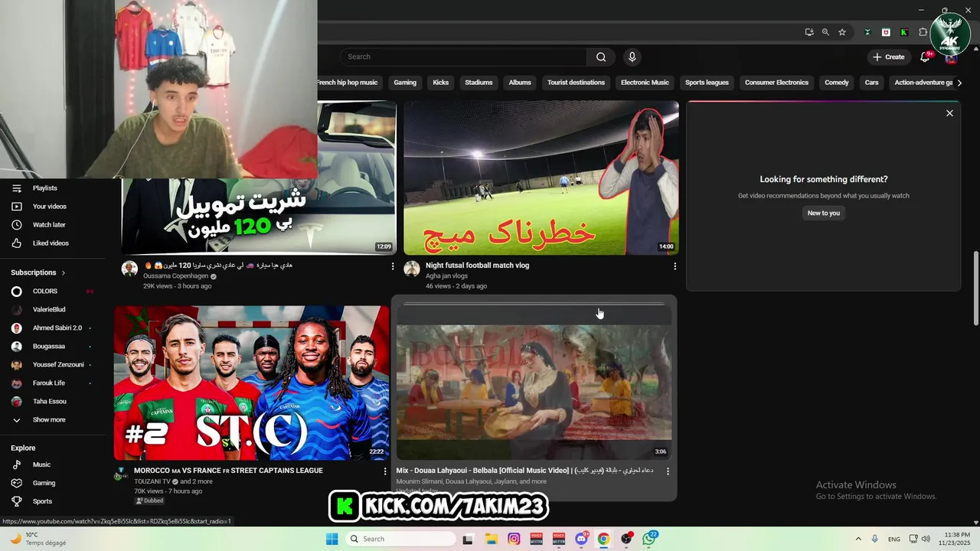Open Night futsal football match thumbnail
This screenshot has width=980, height=551.
pyautogui.click(x=541, y=178)
